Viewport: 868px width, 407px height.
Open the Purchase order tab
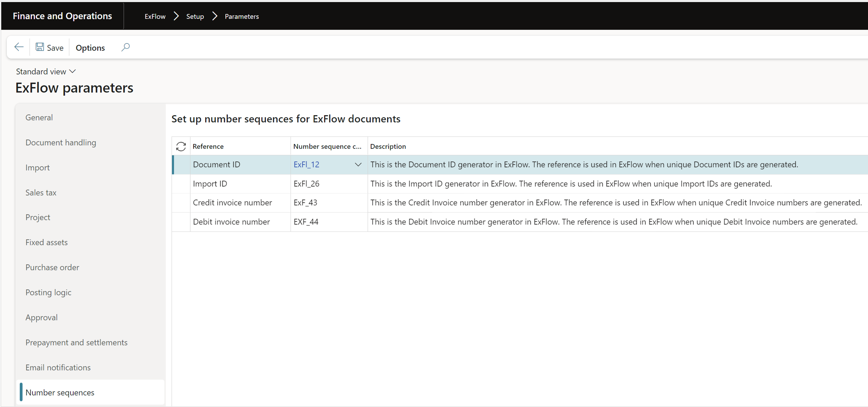click(x=52, y=267)
